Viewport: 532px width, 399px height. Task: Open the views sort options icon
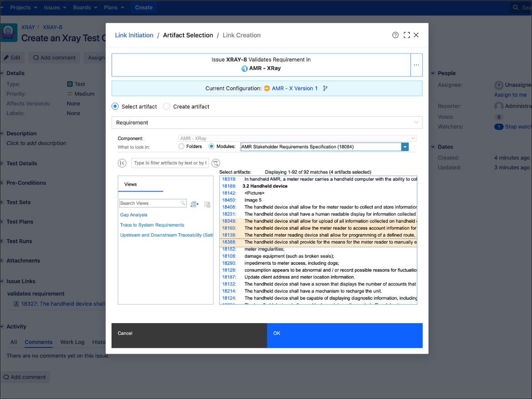tap(194, 204)
